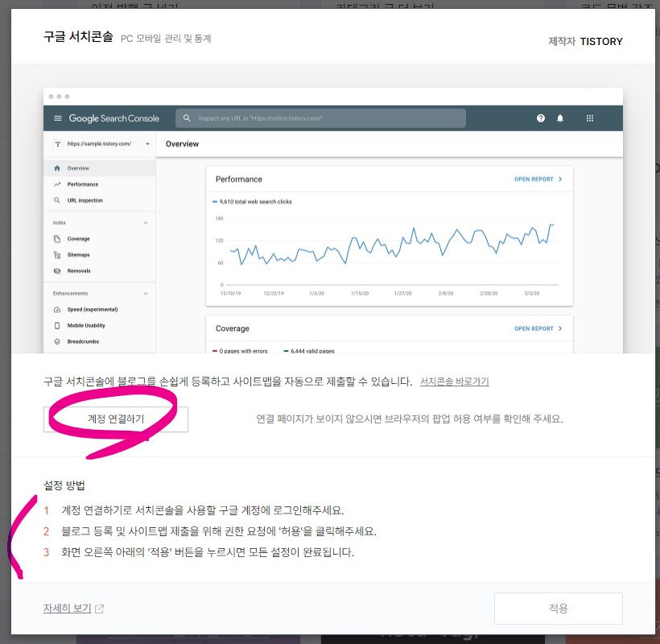Click the 9,610 total web search clicks legend
This screenshot has height=644, width=660.
tap(252, 201)
